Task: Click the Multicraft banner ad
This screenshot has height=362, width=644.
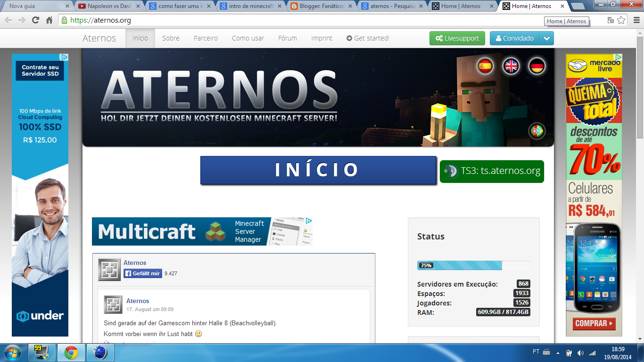Action: (202, 231)
